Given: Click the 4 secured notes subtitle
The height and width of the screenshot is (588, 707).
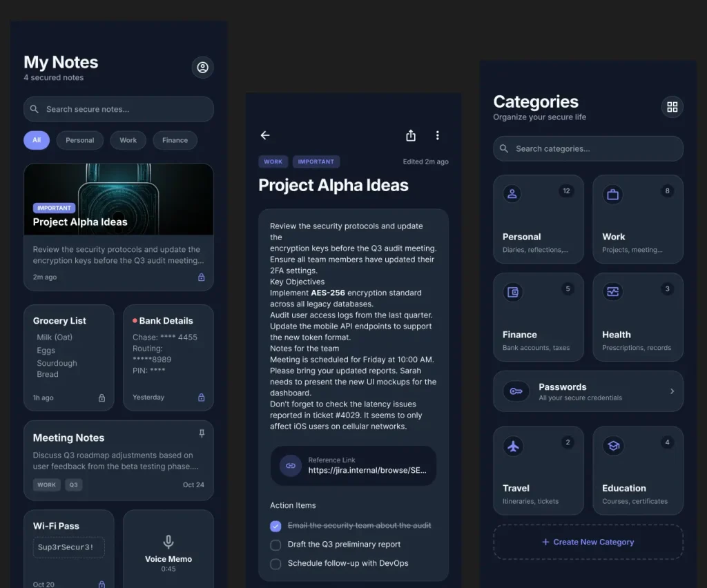Looking at the screenshot, I should tap(54, 77).
